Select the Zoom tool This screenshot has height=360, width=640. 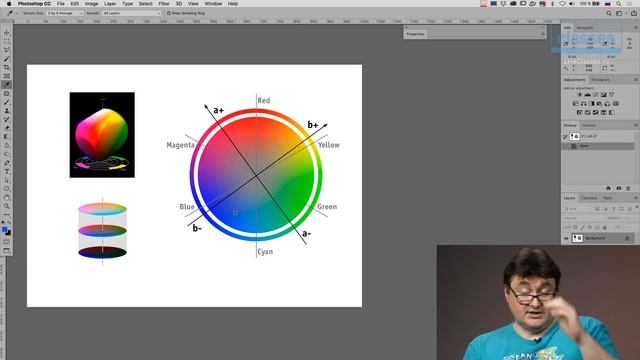7,206
